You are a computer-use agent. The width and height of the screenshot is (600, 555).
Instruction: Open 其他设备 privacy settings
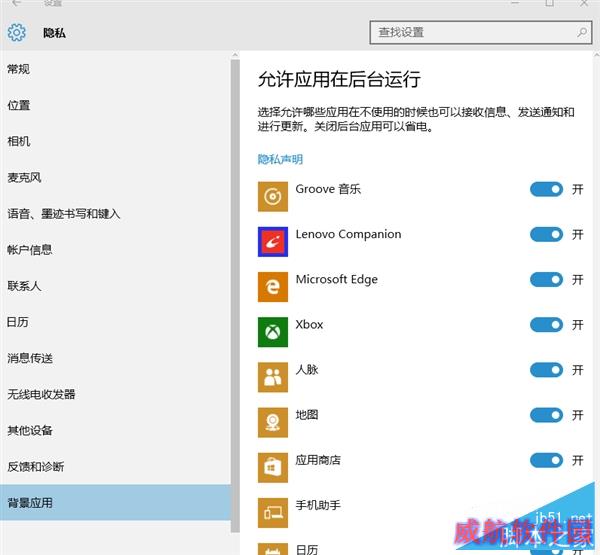(x=115, y=431)
